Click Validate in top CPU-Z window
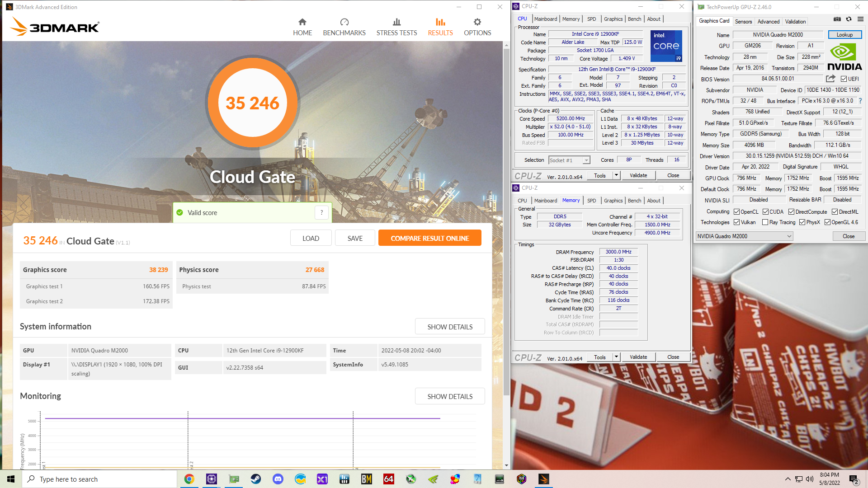The width and height of the screenshot is (868, 488). [638, 175]
